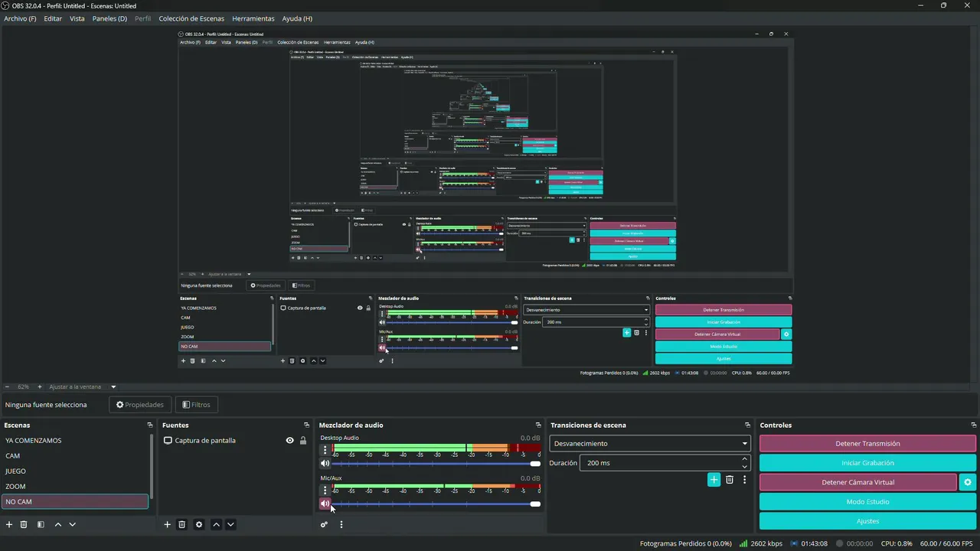Undock the Mezclador de audio panel
Viewport: 980px width, 551px height.
click(538, 425)
